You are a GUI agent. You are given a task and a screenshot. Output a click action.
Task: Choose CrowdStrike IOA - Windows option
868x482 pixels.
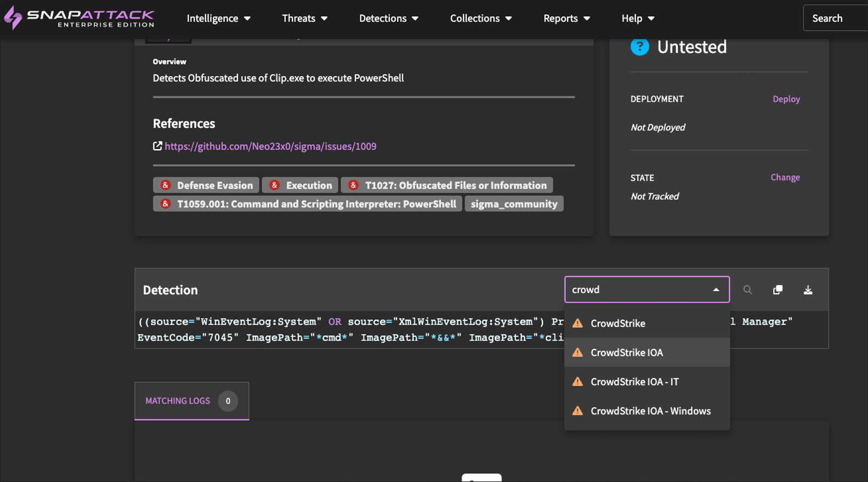point(650,411)
